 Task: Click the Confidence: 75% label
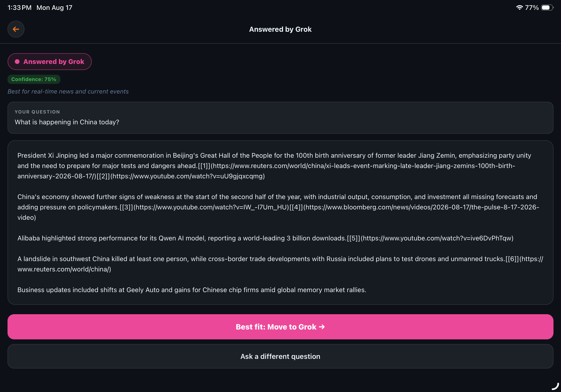(x=34, y=79)
